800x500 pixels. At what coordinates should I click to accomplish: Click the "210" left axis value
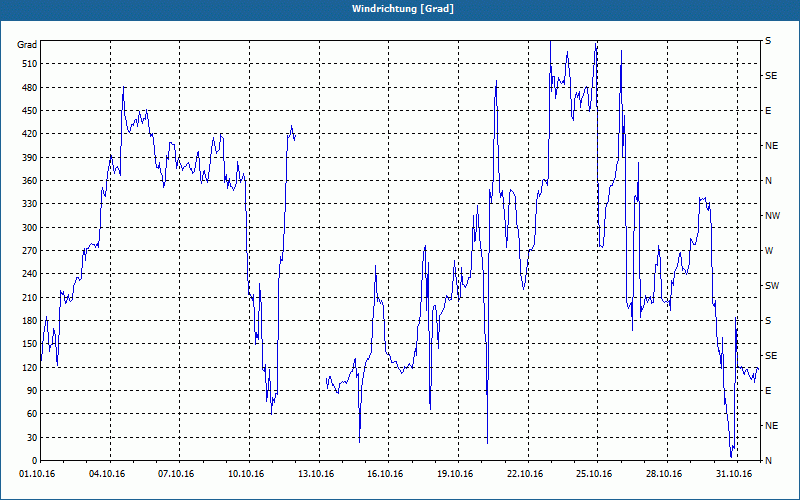30,297
